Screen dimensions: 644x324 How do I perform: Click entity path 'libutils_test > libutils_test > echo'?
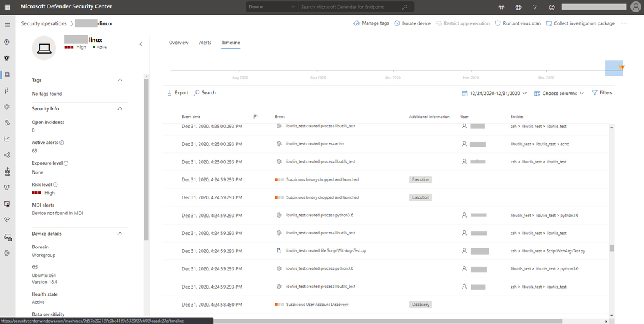coord(540,145)
